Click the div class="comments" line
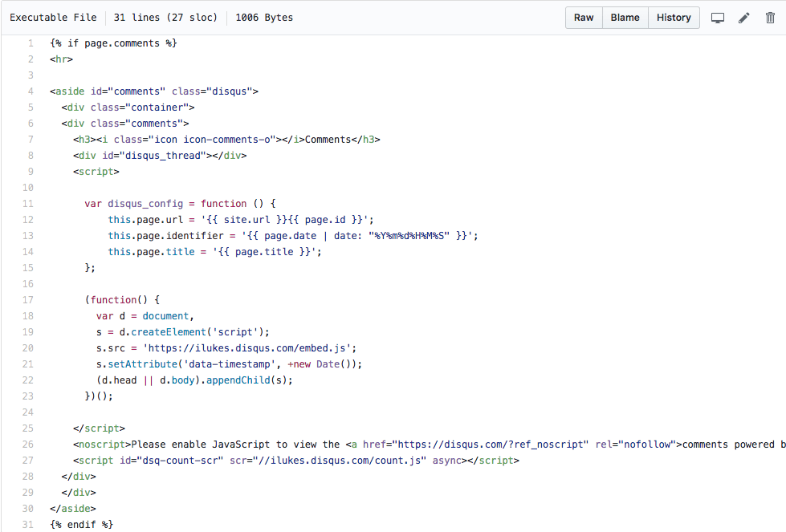Viewport: 786px width, 532px height. point(124,124)
